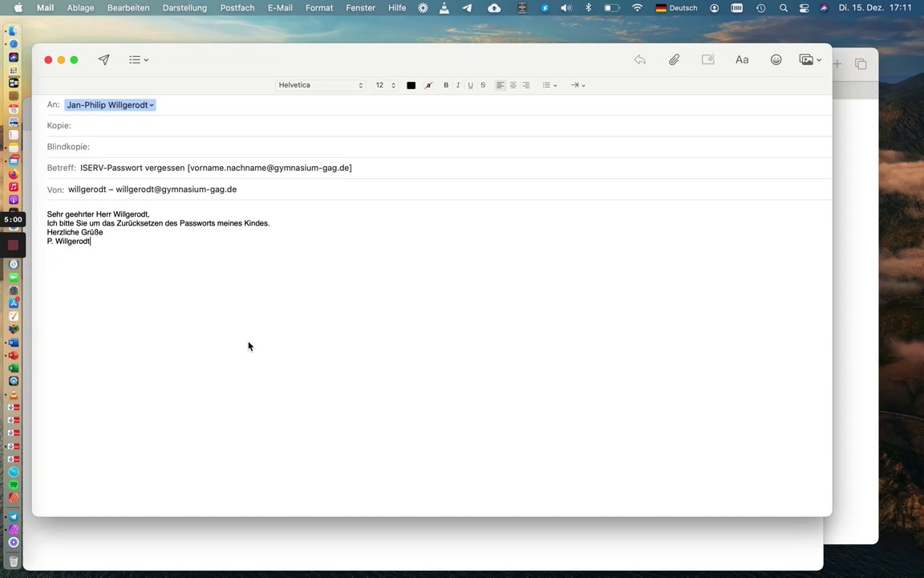Open the list style dropdown
The height and width of the screenshot is (578, 924).
pyautogui.click(x=549, y=86)
